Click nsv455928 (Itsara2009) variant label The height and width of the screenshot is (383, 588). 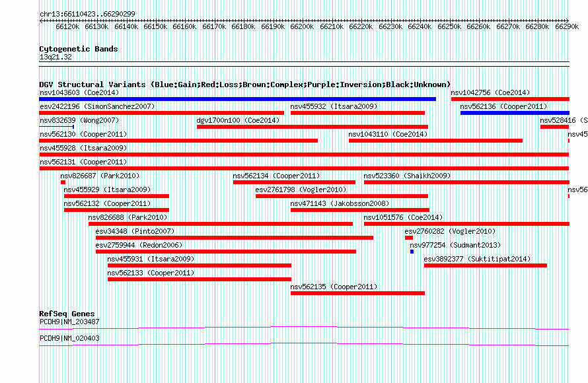click(83, 148)
